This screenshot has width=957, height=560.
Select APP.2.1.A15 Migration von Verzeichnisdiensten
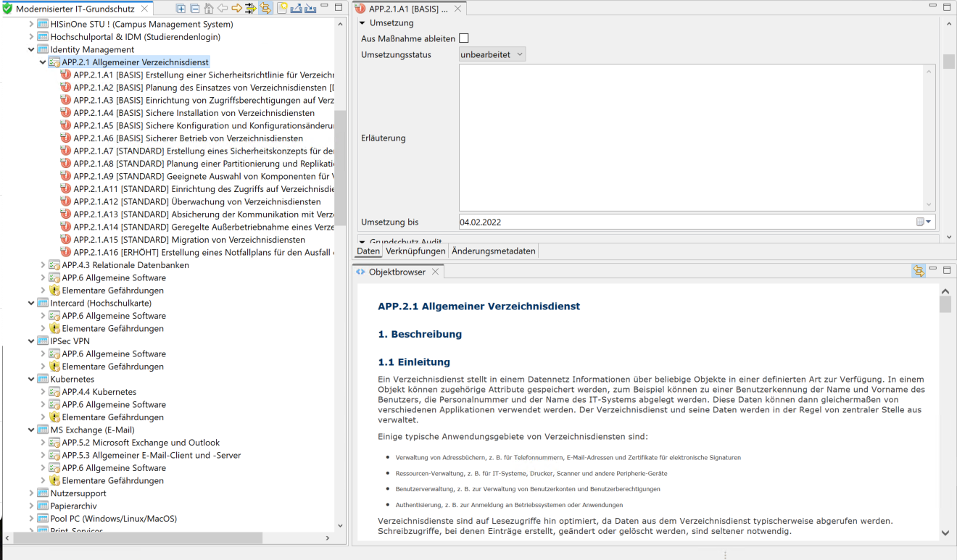tap(189, 240)
